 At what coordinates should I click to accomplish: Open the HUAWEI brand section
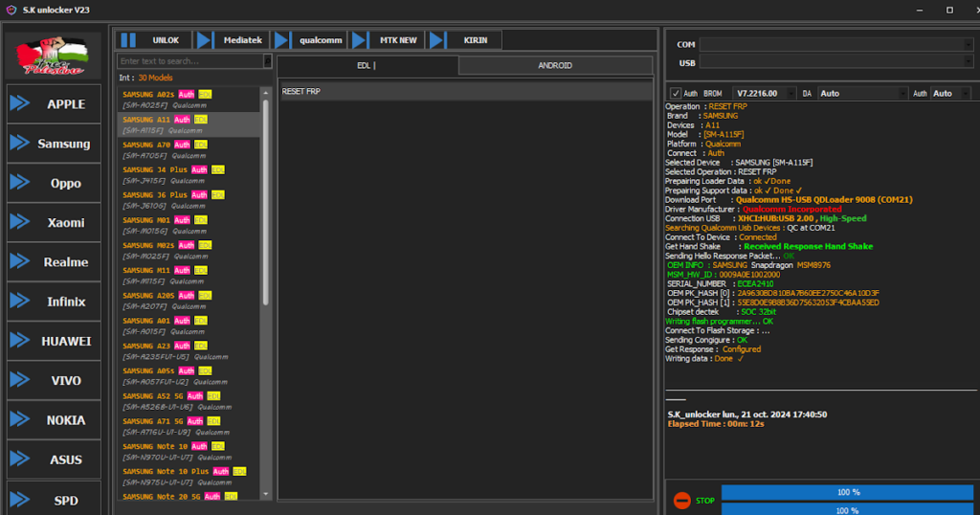coord(54,341)
